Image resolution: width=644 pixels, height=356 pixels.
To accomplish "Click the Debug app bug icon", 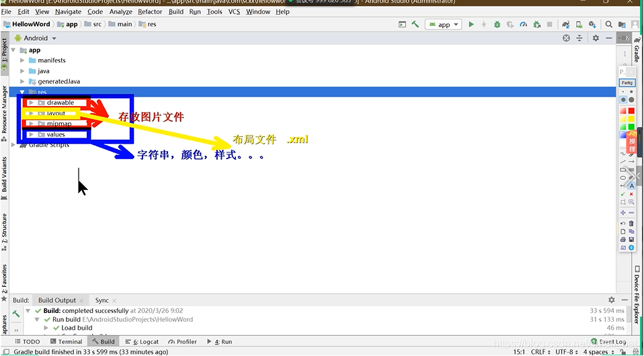I will [x=497, y=24].
